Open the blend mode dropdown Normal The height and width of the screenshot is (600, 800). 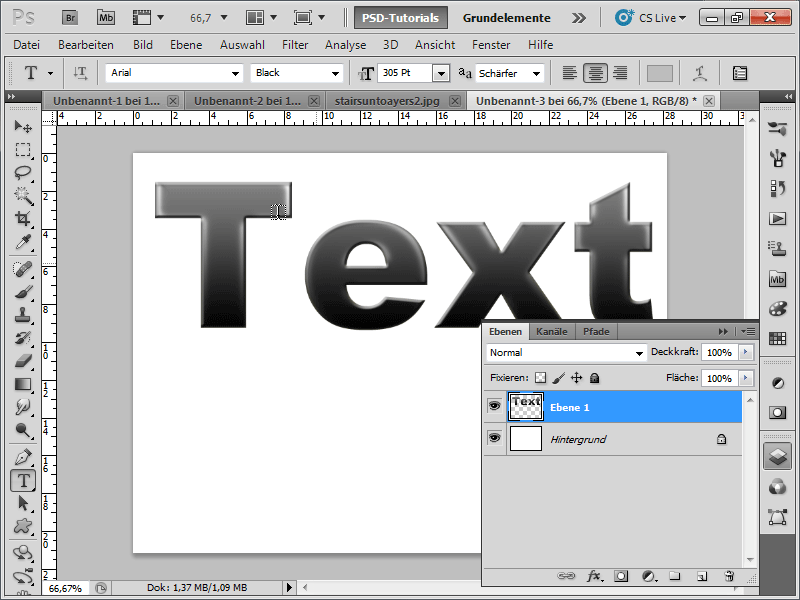(x=566, y=353)
